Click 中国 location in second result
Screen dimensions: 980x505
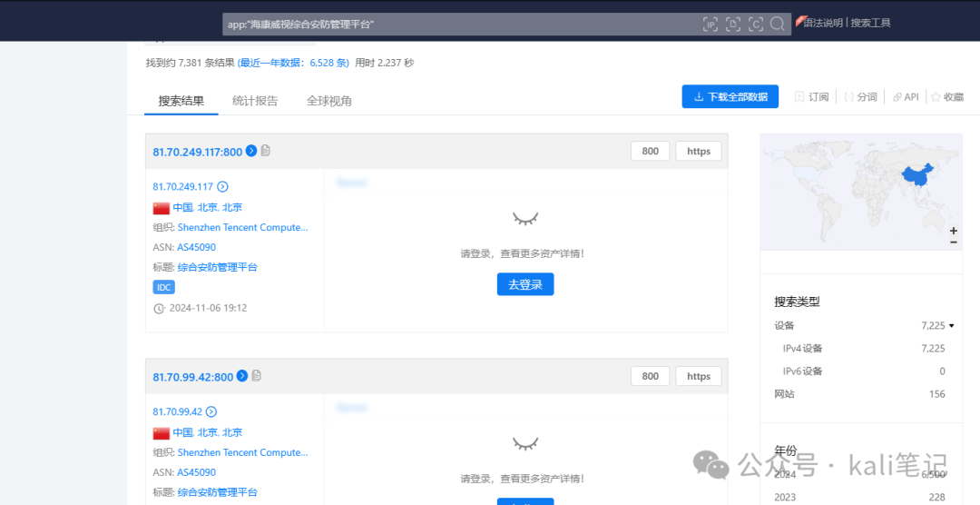click(x=182, y=432)
